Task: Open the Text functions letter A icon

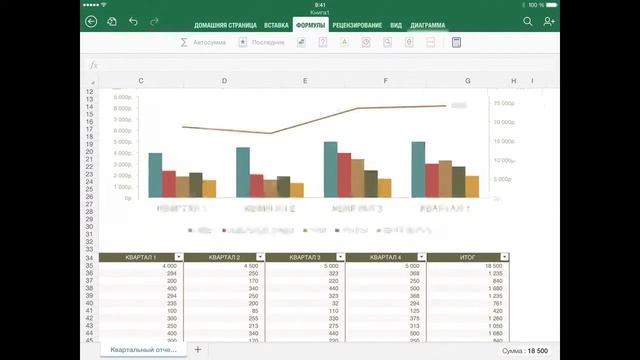Action: tap(344, 42)
